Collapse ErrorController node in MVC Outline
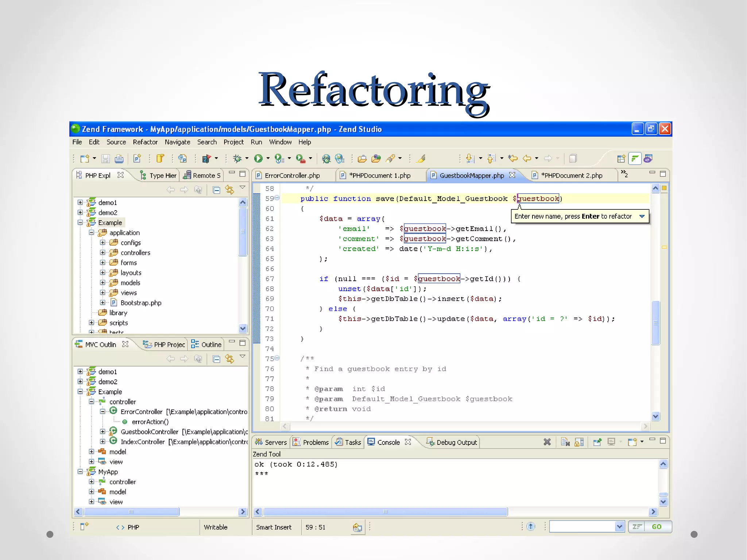The image size is (747, 560). click(x=103, y=411)
